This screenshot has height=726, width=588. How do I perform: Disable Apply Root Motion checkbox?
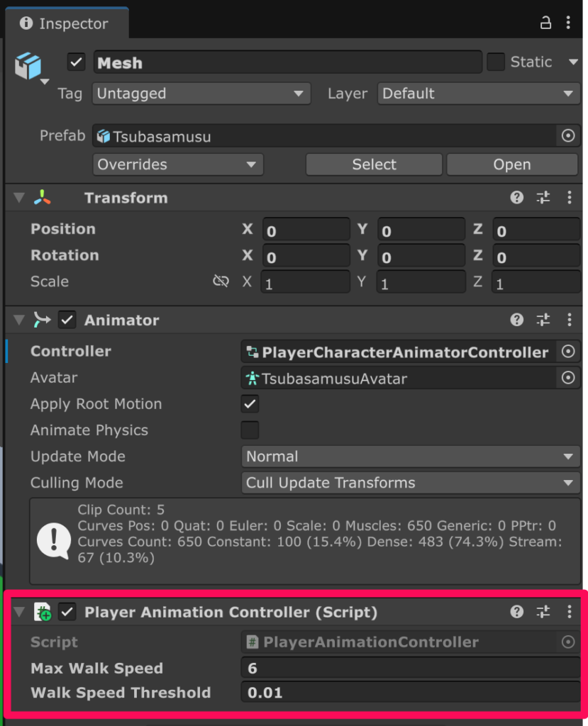coord(250,404)
